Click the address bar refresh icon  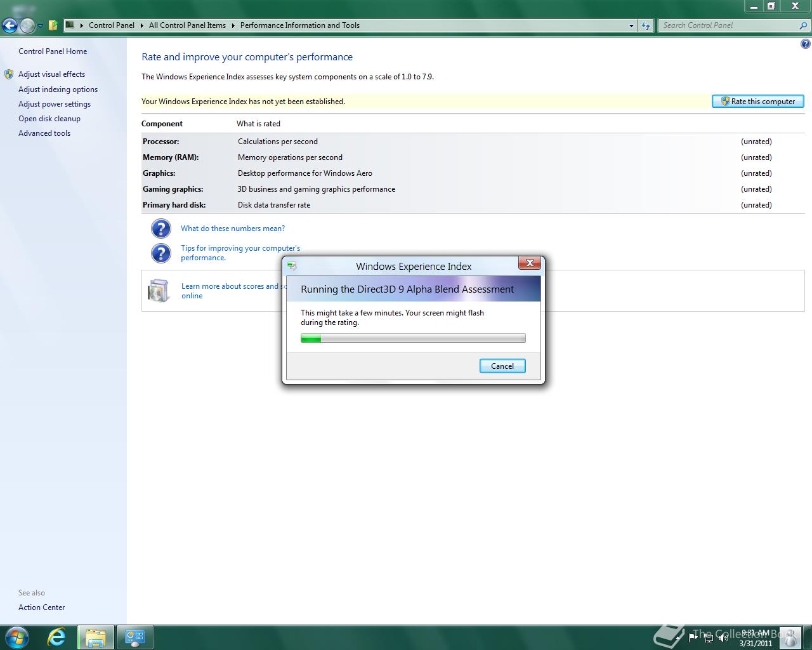[x=646, y=25]
